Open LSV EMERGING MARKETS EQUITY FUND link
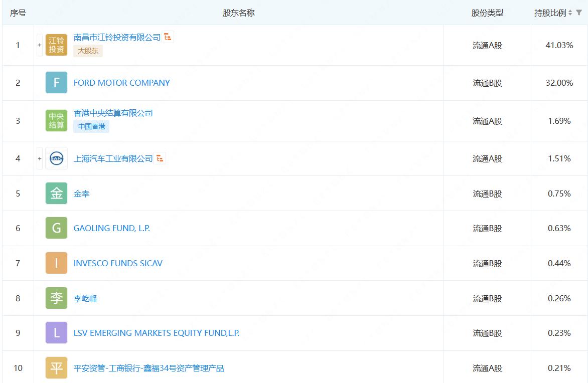Viewport: 588px width, 383px height. coord(157,333)
